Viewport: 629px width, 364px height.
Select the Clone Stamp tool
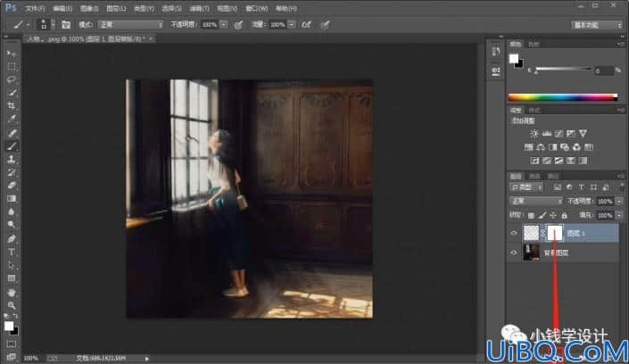(12, 160)
